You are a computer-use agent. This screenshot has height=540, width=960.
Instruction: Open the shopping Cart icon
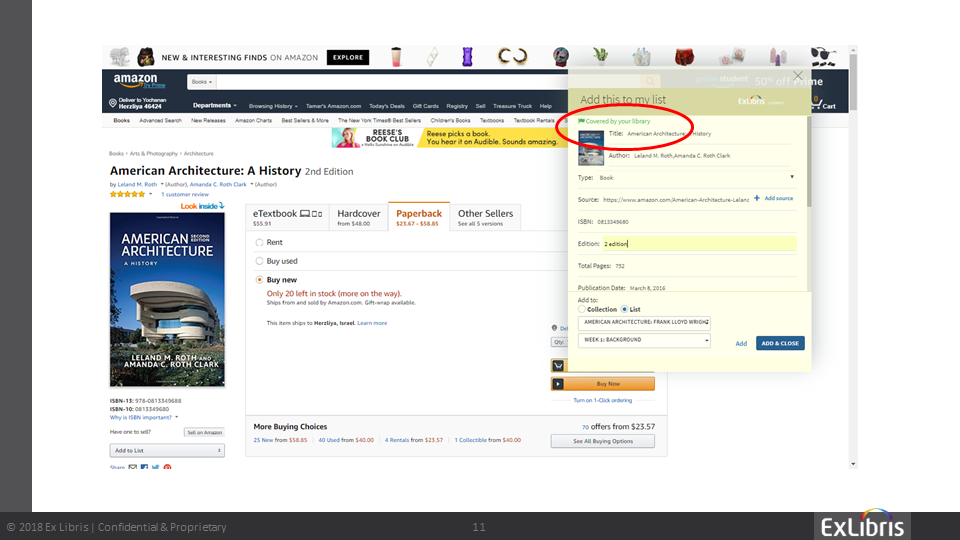click(x=822, y=102)
